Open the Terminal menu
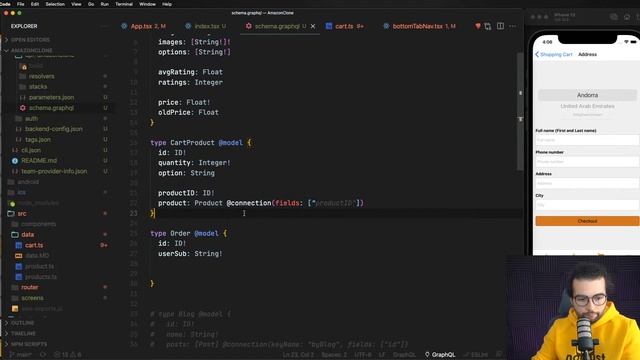640x360 pixels. (124, 4)
